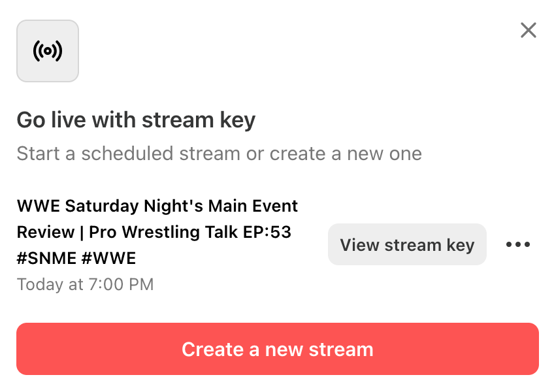Screen dimensions: 554x392
Task: Open the ellipsis menu beside View stream key
Action: 517,244
